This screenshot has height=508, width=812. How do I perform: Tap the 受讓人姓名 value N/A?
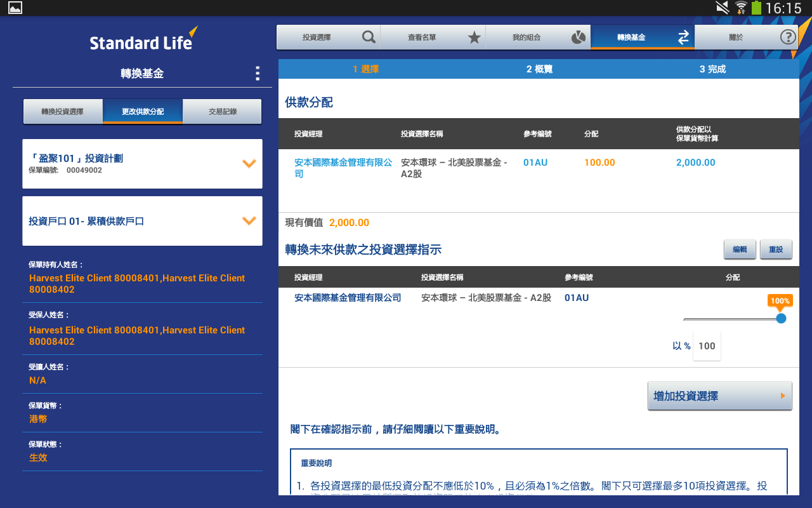37,380
